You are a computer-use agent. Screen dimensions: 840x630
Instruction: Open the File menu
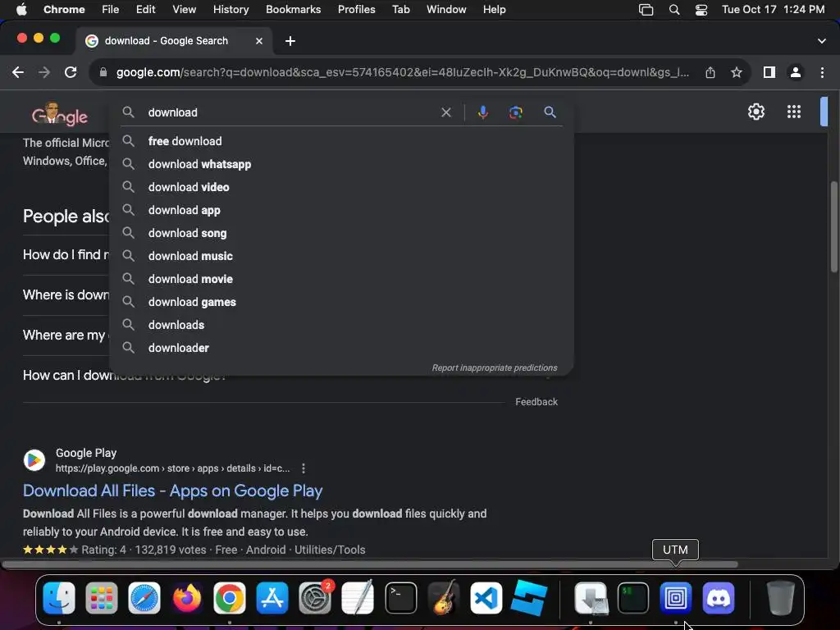(x=111, y=10)
